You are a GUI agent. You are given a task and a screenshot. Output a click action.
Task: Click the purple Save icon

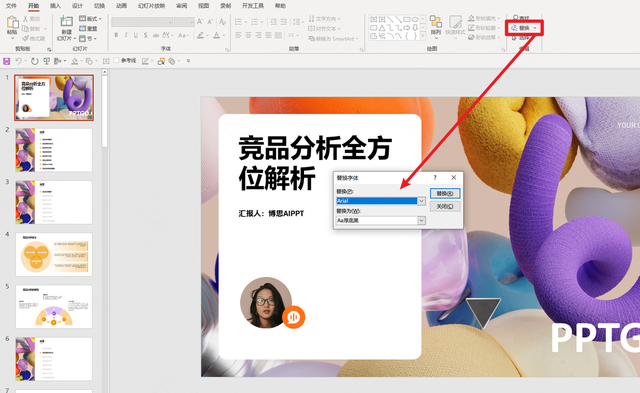click(x=7, y=61)
